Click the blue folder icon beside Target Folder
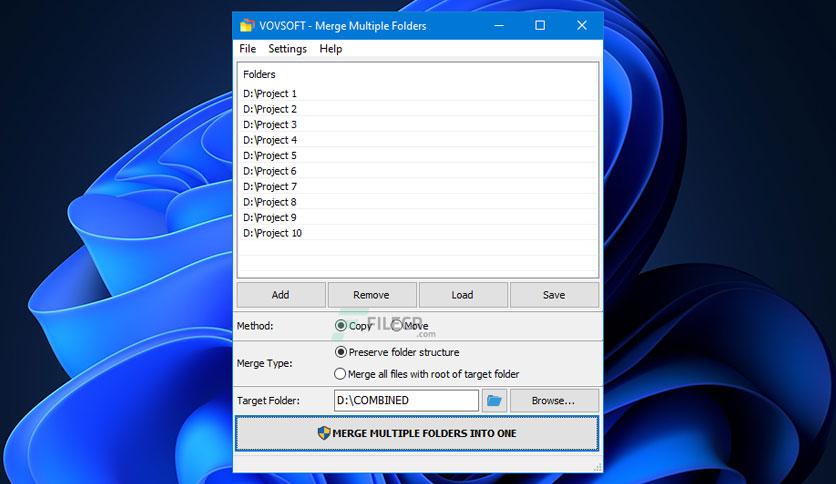The width and height of the screenshot is (836, 484). 494,401
